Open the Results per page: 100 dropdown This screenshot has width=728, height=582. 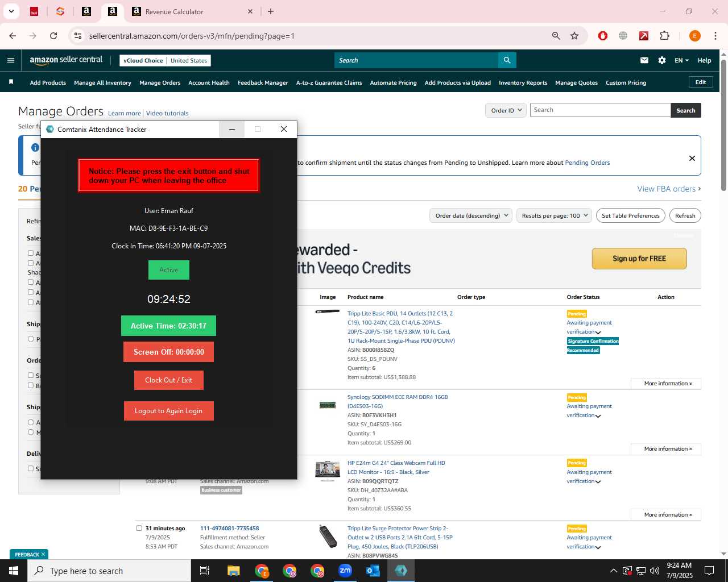(x=554, y=215)
